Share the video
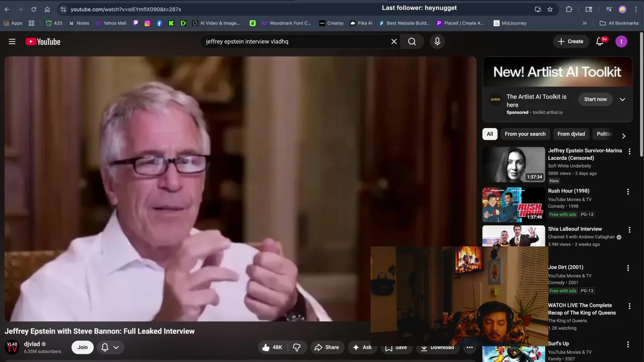This screenshot has width=644, height=362. 327,347
